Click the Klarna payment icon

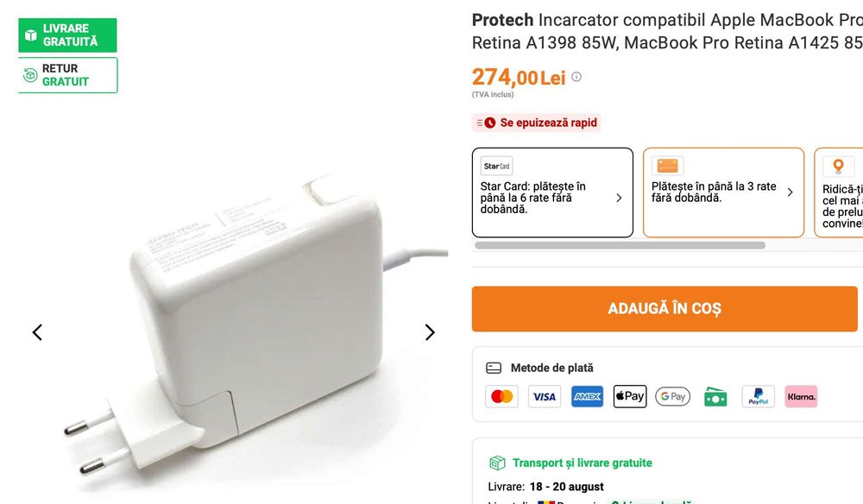point(801,397)
